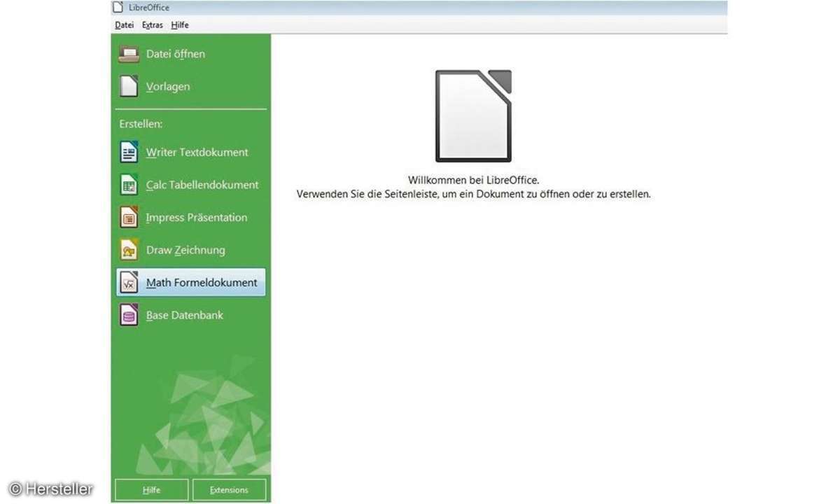Click the large LibreOffice logo
Image resolution: width=840 pixels, height=504 pixels.
click(474, 116)
